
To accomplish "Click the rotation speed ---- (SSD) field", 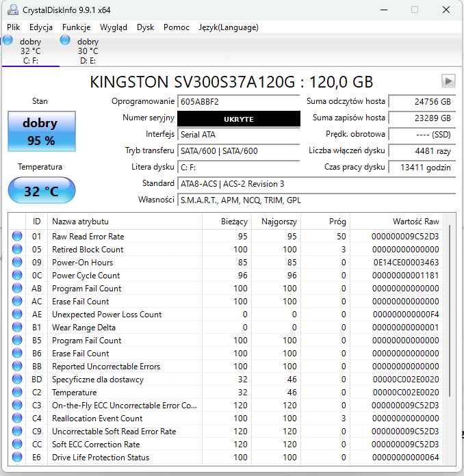I will click(422, 134).
